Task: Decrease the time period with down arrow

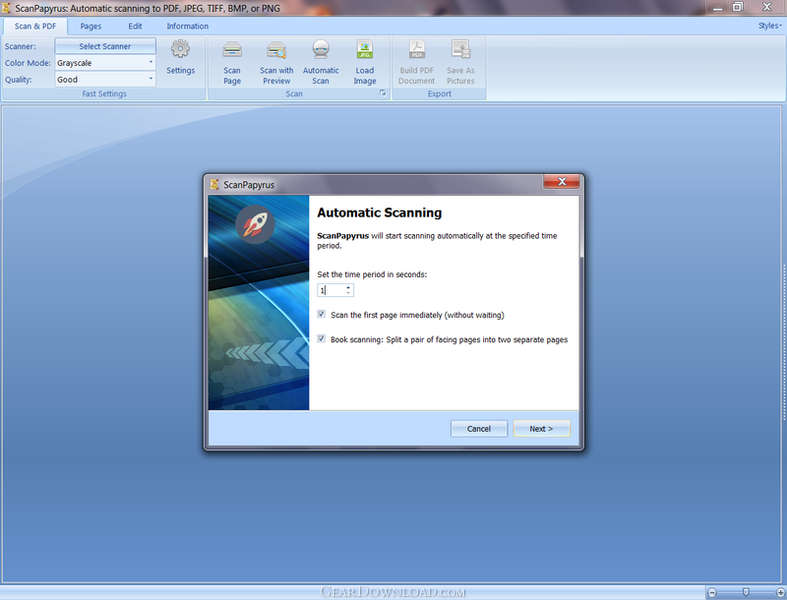Action: (348, 293)
